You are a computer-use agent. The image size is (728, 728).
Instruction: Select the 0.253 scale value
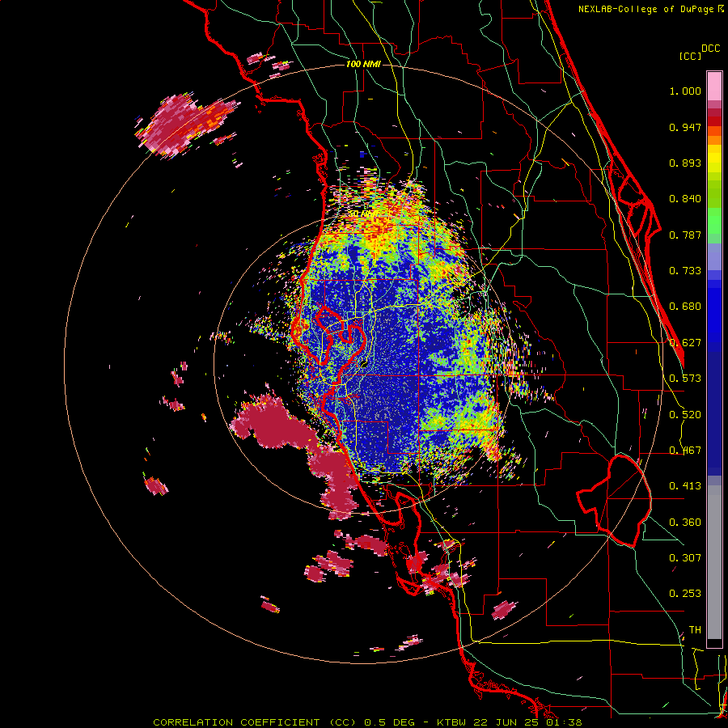coord(685,594)
